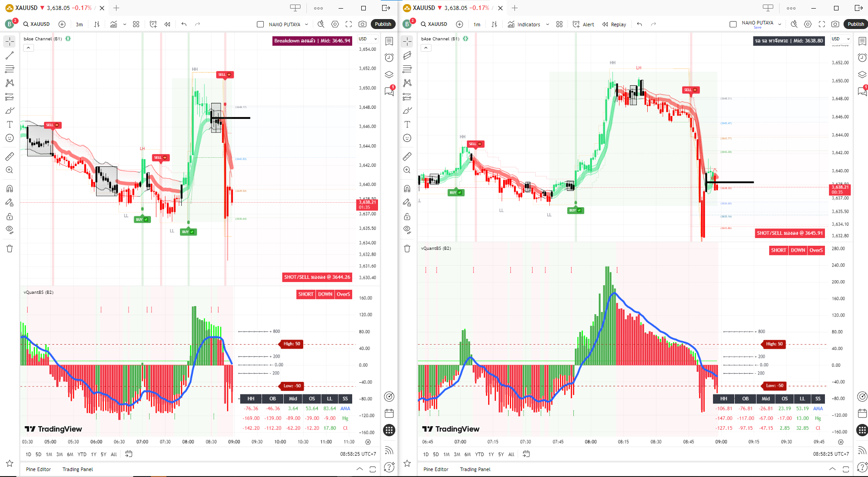Image resolution: width=868 pixels, height=477 pixels.
Task: Toggle hide all drawings eye icon in left toolbar
Action: (10, 229)
